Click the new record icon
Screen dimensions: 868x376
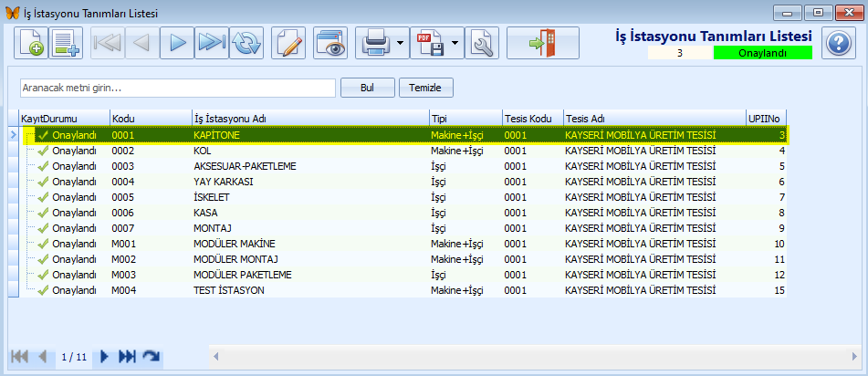point(31,43)
